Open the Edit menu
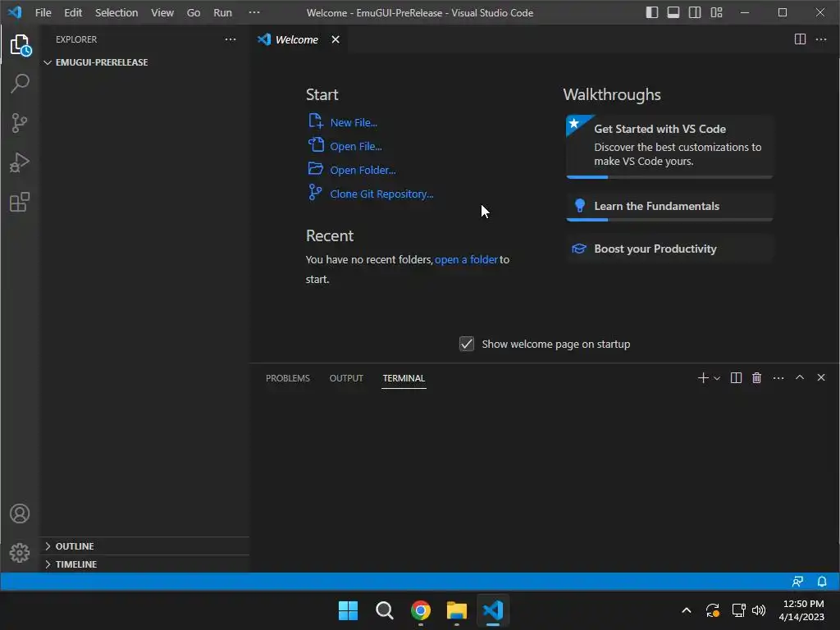 coord(73,12)
